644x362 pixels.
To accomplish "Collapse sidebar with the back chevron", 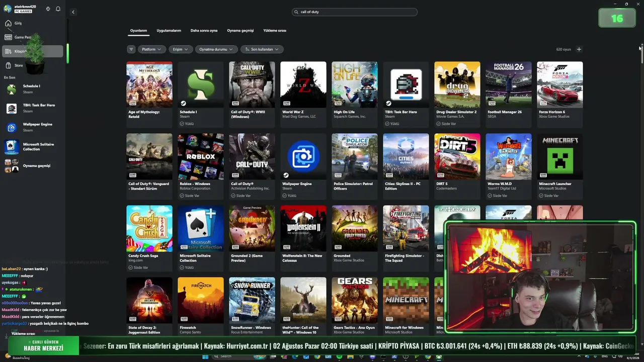I will pyautogui.click(x=73, y=12).
